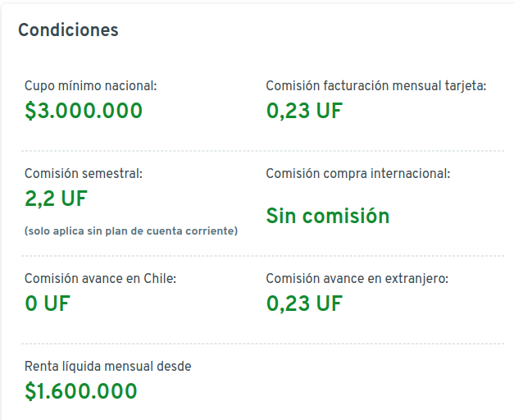
Task: Select the $3.000.000 minimum quota amount
Action: [x=84, y=111]
